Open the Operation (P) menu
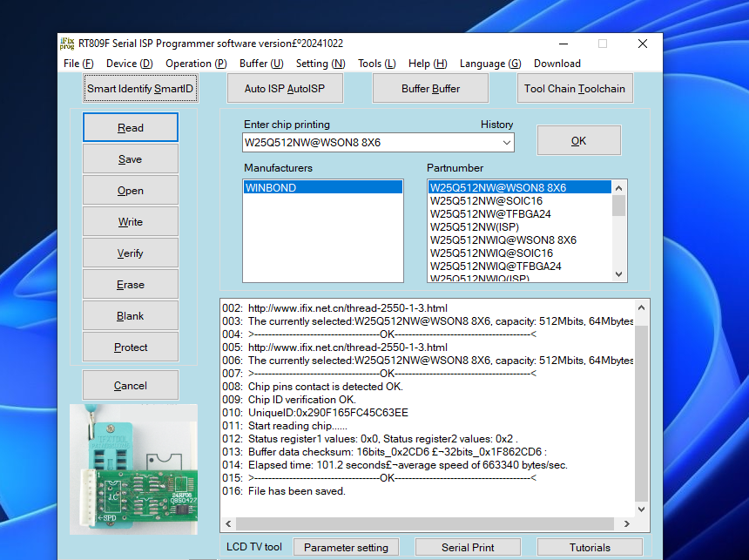Screen dimensions: 749x560 (196, 64)
